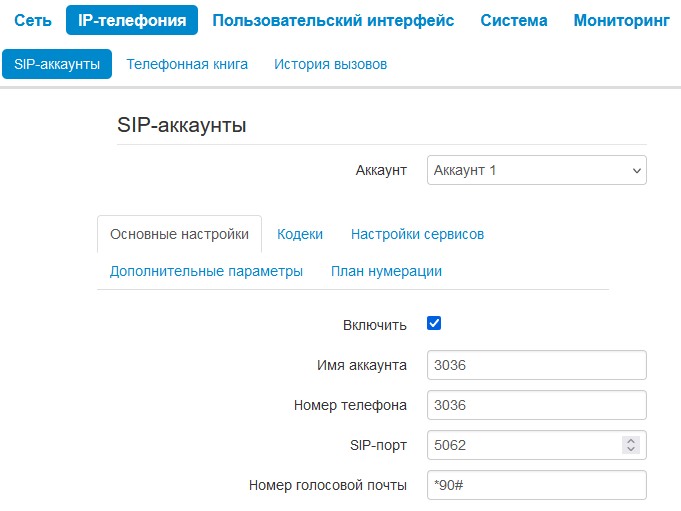Open Пользовательский интерфейс menu section
The height and width of the screenshot is (511, 681).
pyautogui.click(x=333, y=21)
